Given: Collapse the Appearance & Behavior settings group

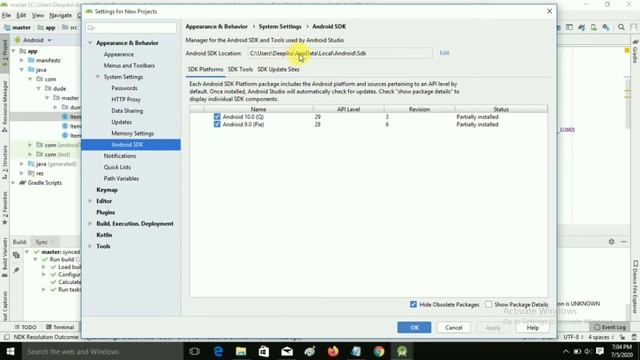Looking at the screenshot, I should pos(90,43).
